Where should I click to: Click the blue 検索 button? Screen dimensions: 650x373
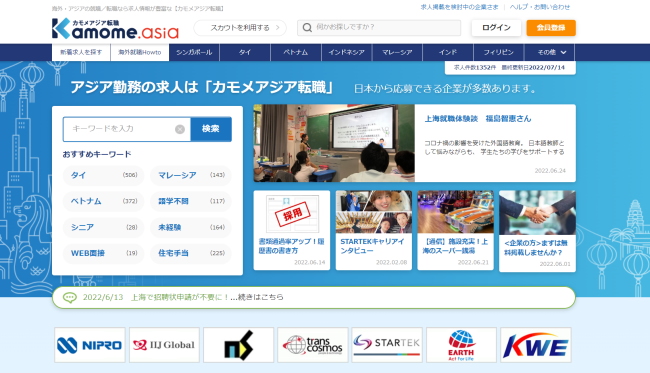click(211, 129)
